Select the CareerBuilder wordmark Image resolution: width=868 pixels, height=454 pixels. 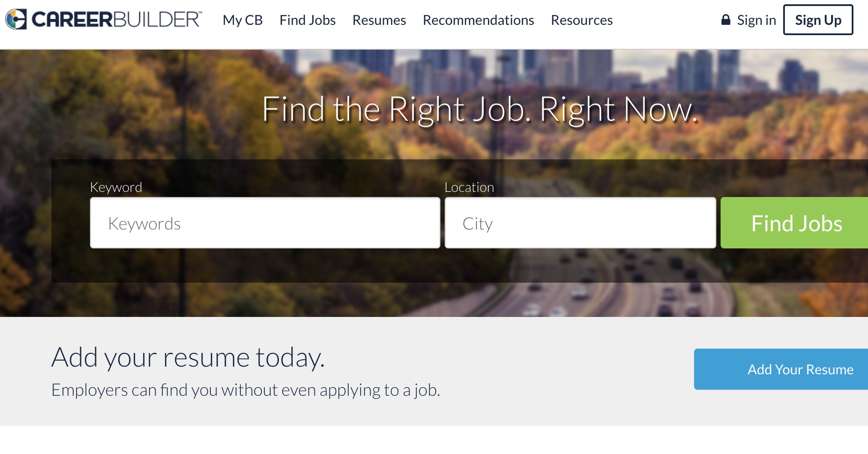point(116,19)
